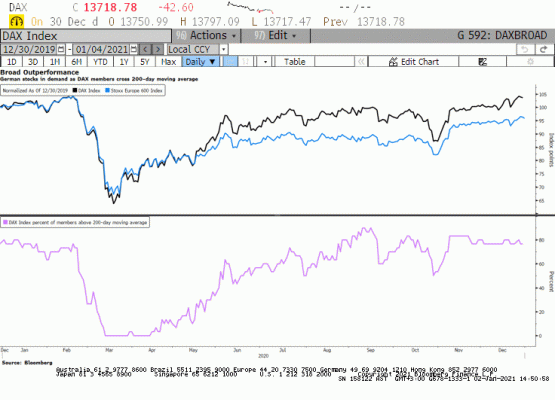Click the Stoxx Europe 600 Index legend label
Viewport: 555px width, 400px height.
coord(137,91)
